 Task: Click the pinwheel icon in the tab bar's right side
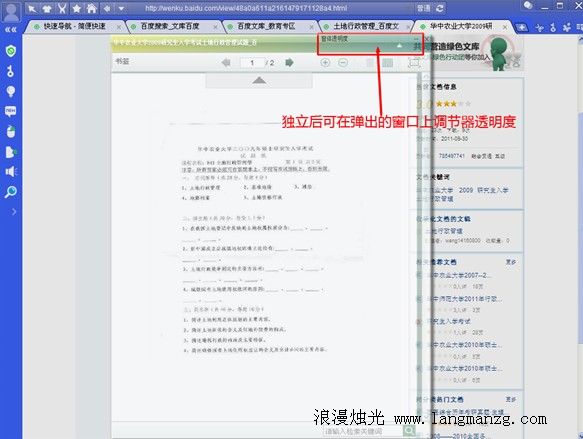[x=567, y=27]
